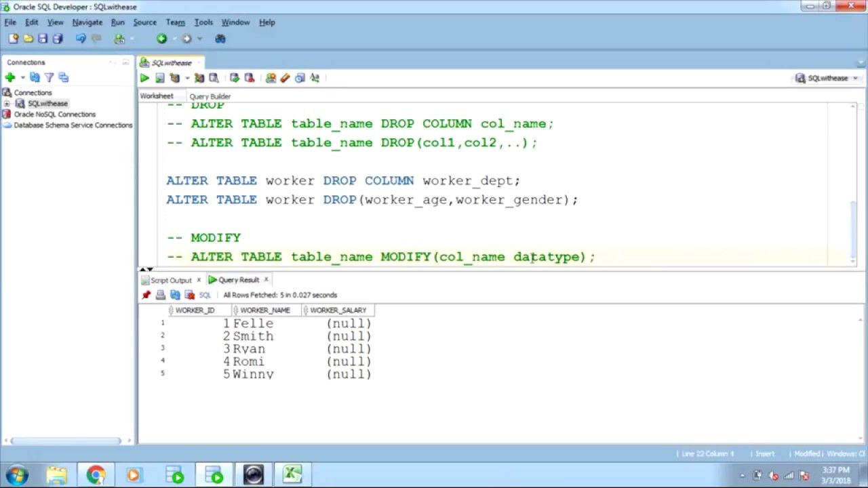Image resolution: width=868 pixels, height=488 pixels.
Task: Open the Run menu
Action: [117, 22]
